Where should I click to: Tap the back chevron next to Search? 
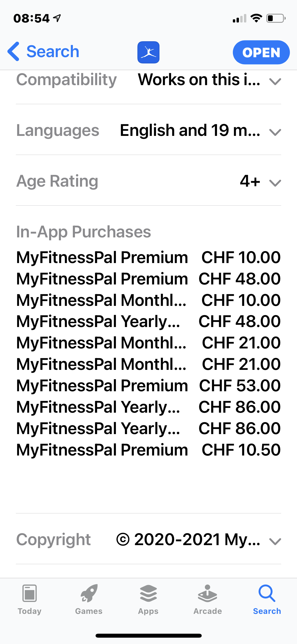[13, 52]
